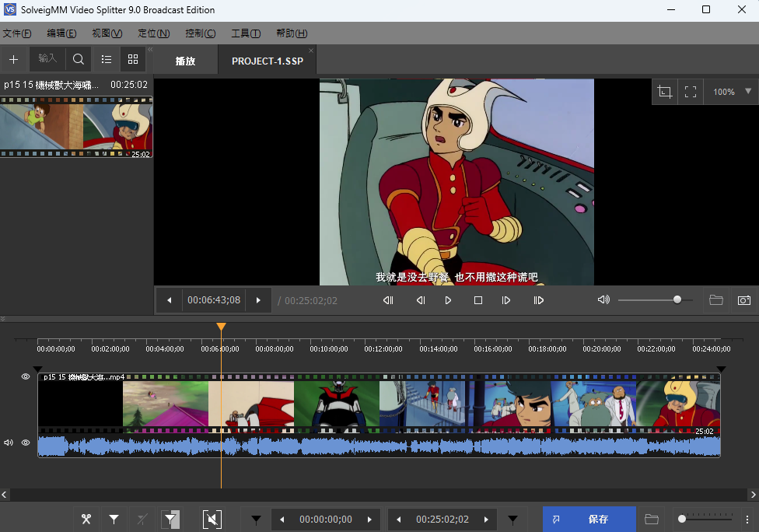759x532 pixels.
Task: Collapse the timeline panel with double chevron
Action: tap(3, 319)
